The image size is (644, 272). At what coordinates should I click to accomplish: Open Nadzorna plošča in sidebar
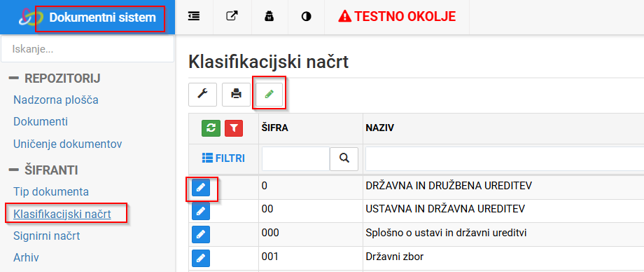coord(56,100)
